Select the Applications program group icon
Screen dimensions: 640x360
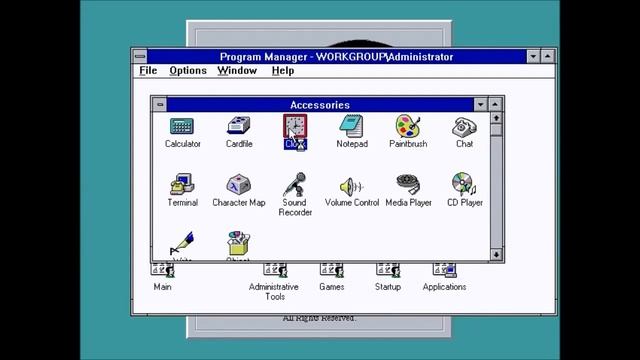tap(444, 270)
